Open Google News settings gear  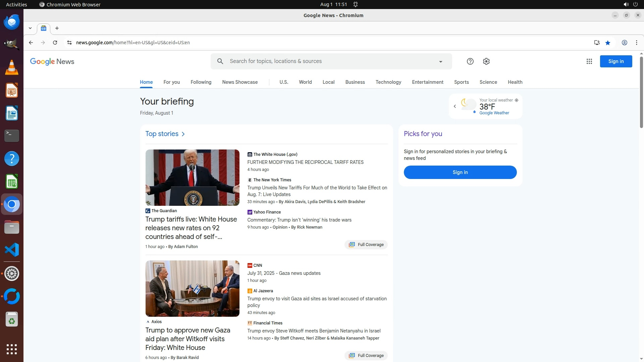[486, 61]
